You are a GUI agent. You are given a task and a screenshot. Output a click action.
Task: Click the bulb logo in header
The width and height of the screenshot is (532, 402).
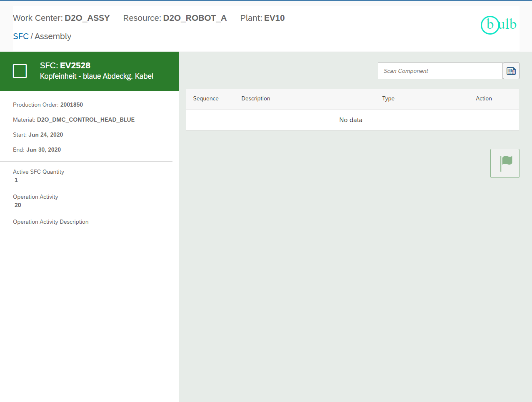click(x=498, y=25)
